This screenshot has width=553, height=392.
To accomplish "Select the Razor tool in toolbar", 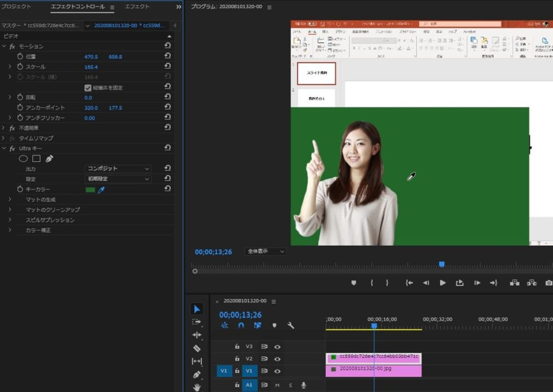I will tap(197, 348).
